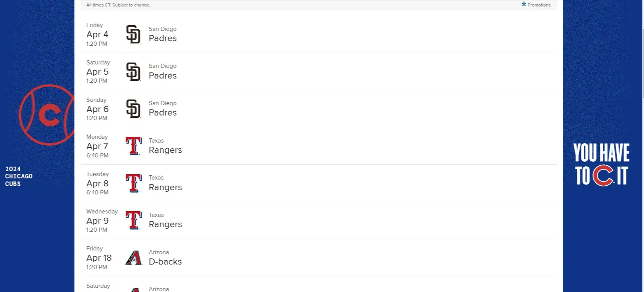Open the Sunday Apr 6 game date
Viewport: 644px width, 292px height.
pos(97,109)
